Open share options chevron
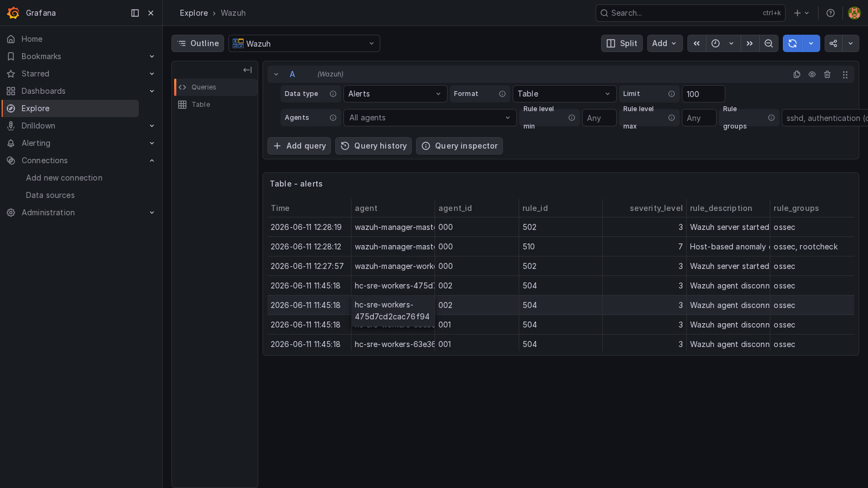 click(x=851, y=43)
